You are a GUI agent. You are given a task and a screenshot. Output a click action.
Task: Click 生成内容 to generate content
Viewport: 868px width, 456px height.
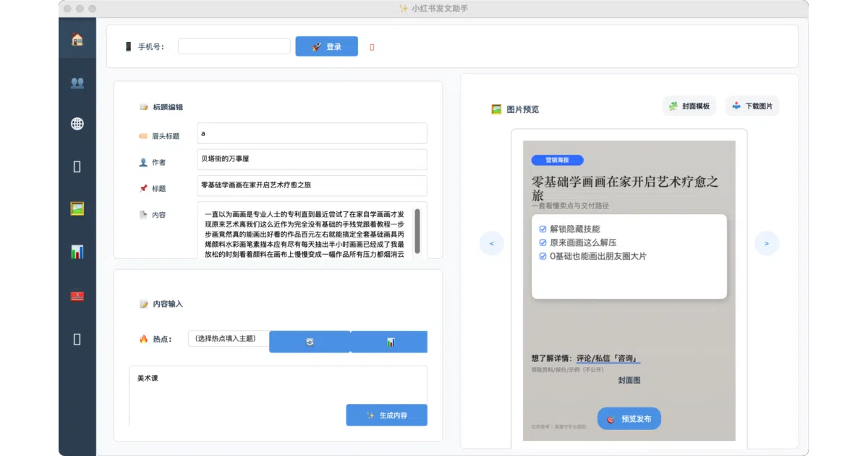click(386, 415)
